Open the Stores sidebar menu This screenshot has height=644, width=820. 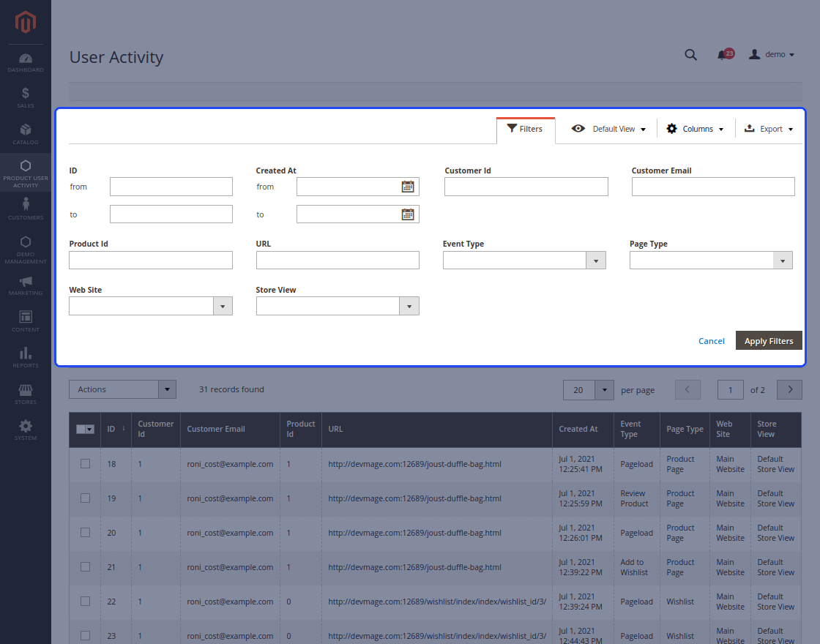tap(25, 394)
